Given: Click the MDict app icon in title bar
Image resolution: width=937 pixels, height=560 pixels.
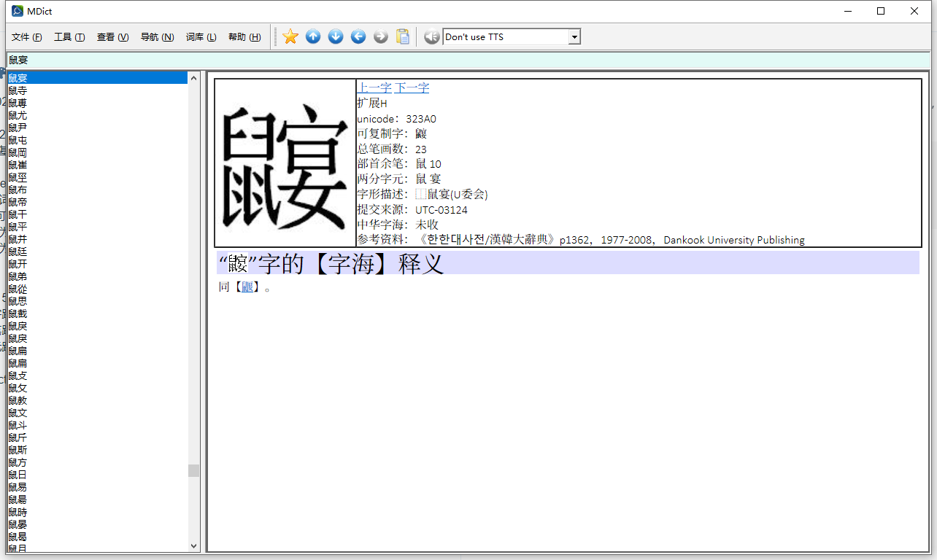Looking at the screenshot, I should 18,11.
